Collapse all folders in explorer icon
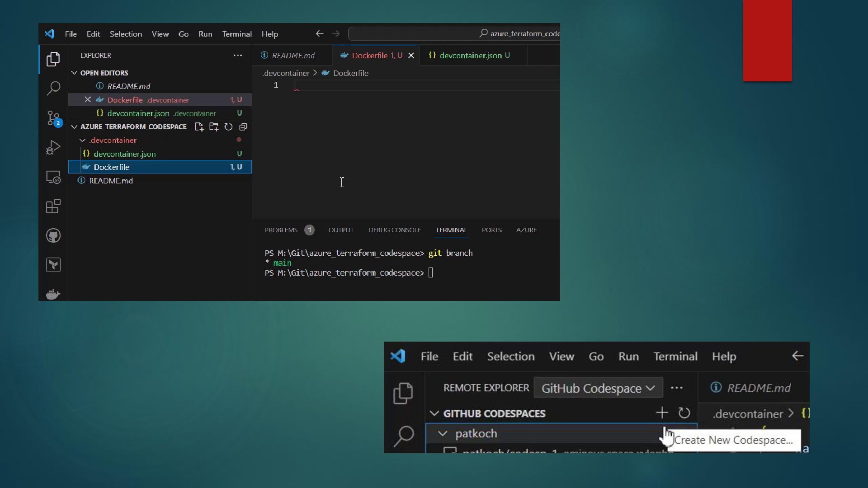The image size is (868, 488). [243, 127]
